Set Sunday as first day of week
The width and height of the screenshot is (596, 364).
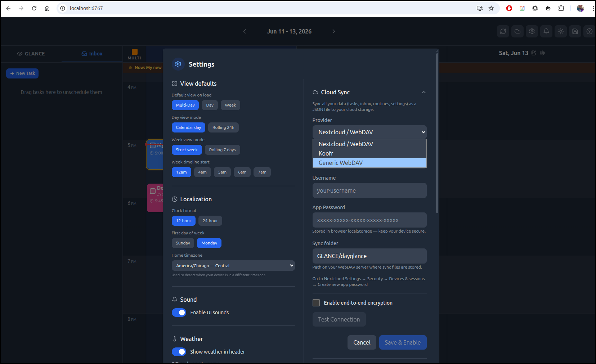coord(183,243)
